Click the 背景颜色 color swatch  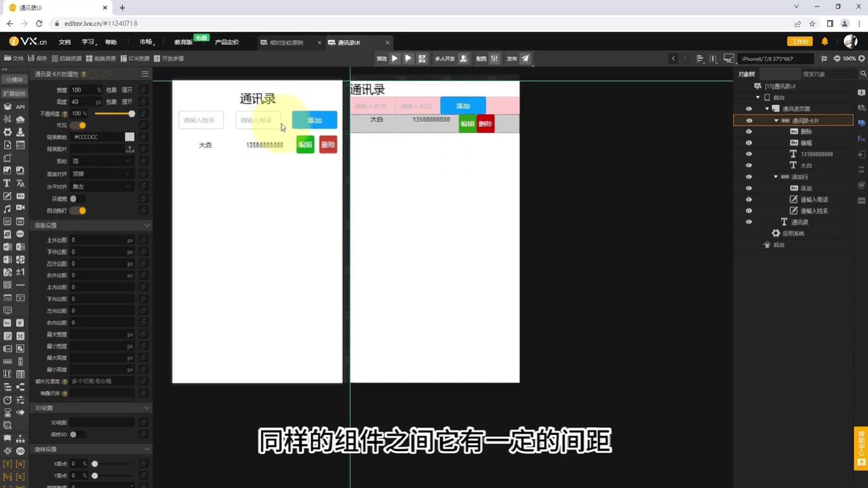[x=130, y=137]
